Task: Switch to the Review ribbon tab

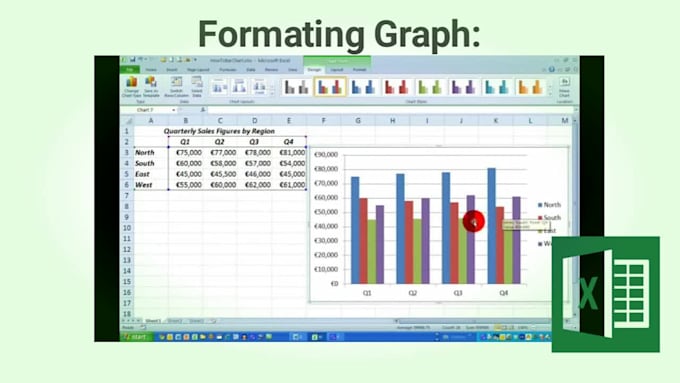Action: click(x=271, y=69)
